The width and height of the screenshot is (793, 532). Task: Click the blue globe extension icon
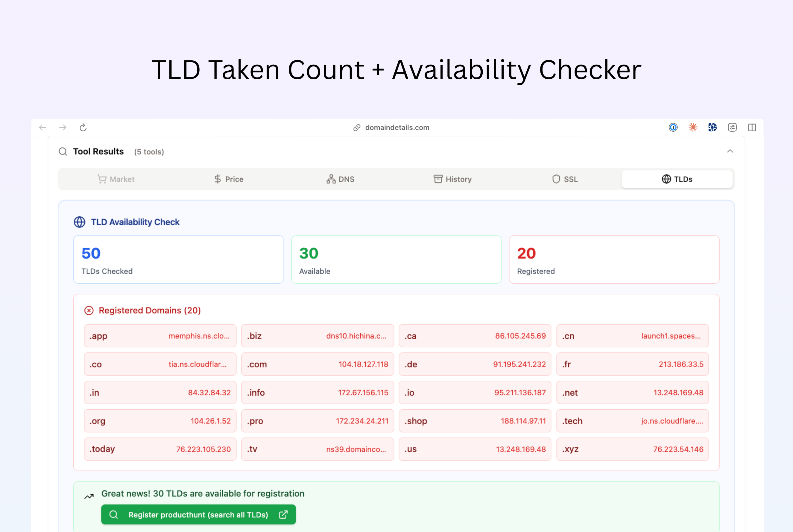[x=712, y=127]
